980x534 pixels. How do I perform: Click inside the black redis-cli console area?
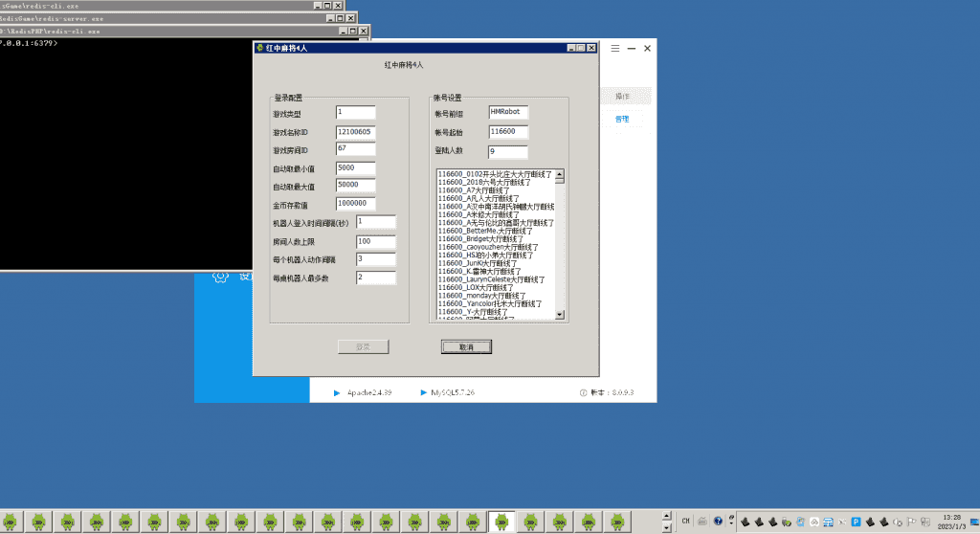coord(125,156)
